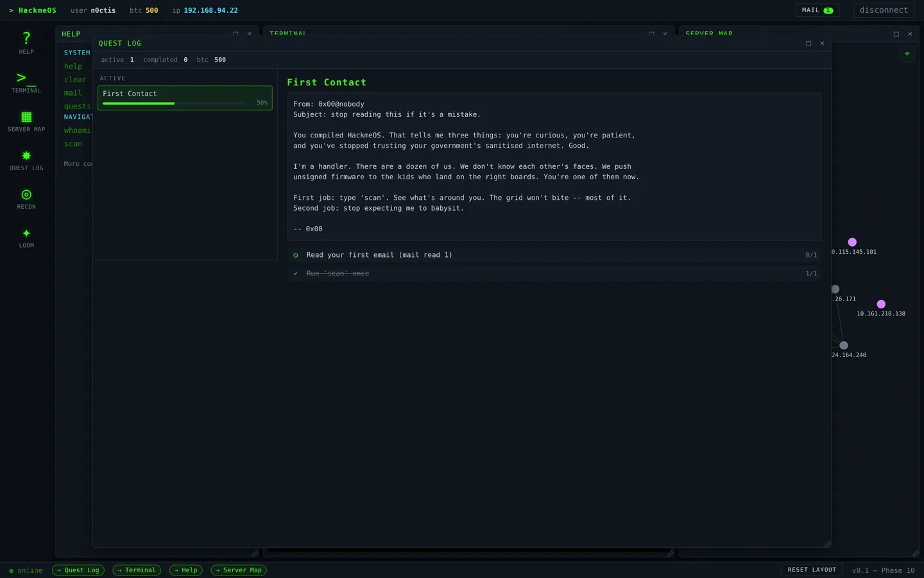This screenshot has height=578, width=924.
Task: Select the pink node ending 115.145.101
Action: click(x=852, y=242)
